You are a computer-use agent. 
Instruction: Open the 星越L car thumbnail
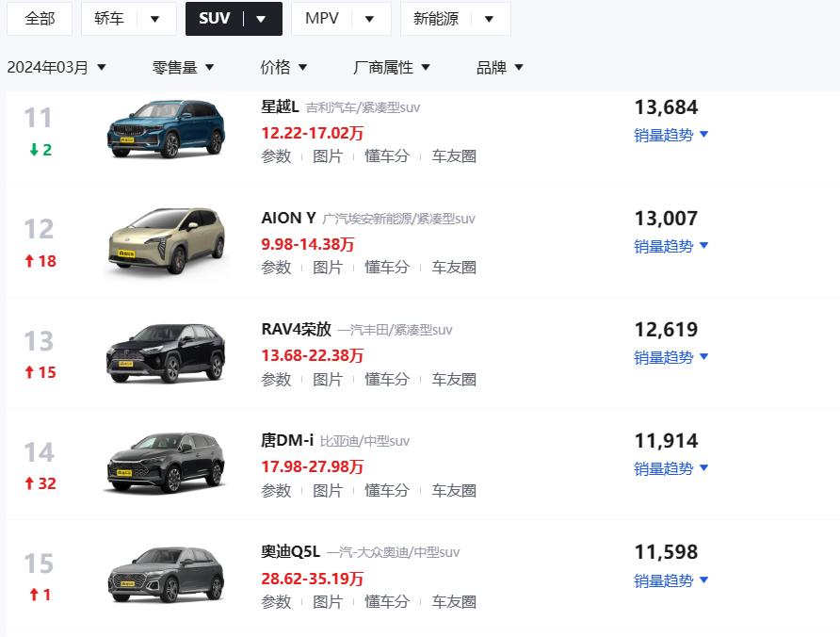coord(166,129)
